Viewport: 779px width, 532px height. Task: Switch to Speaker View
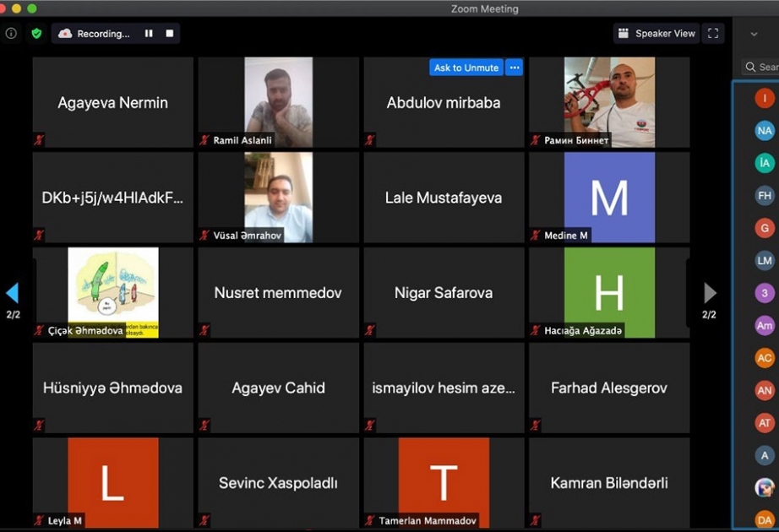656,33
